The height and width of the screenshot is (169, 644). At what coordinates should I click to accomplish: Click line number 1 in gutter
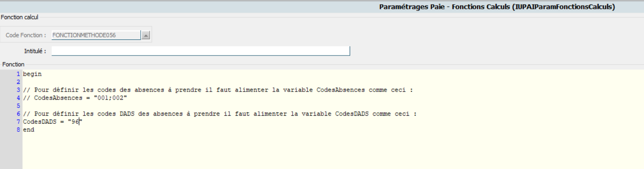[x=18, y=74]
